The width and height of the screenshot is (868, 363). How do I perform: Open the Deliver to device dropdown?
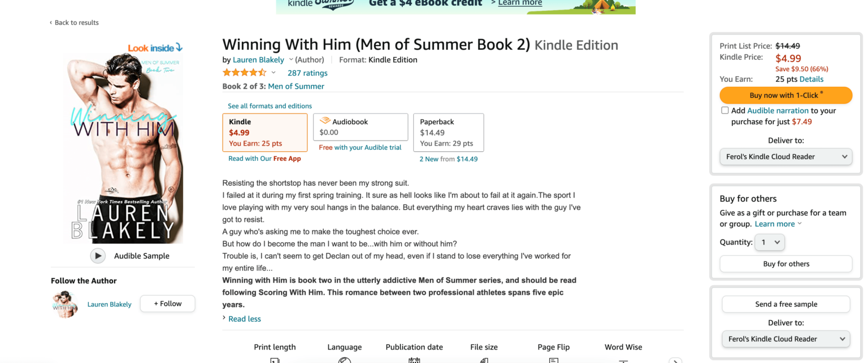(785, 156)
